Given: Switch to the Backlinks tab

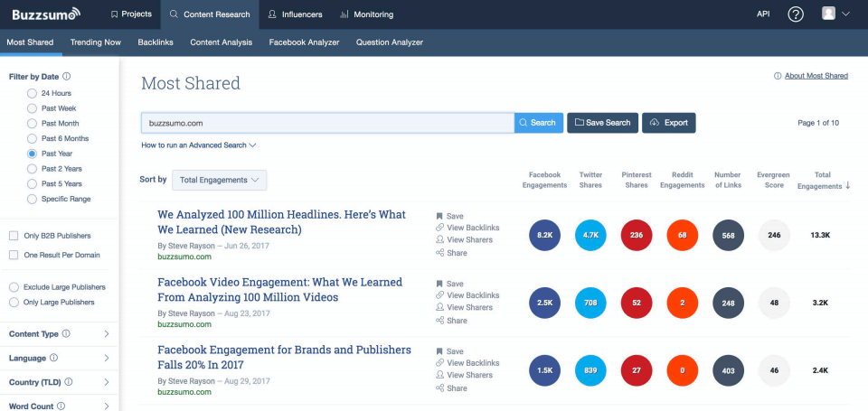Looking at the screenshot, I should coord(156,42).
